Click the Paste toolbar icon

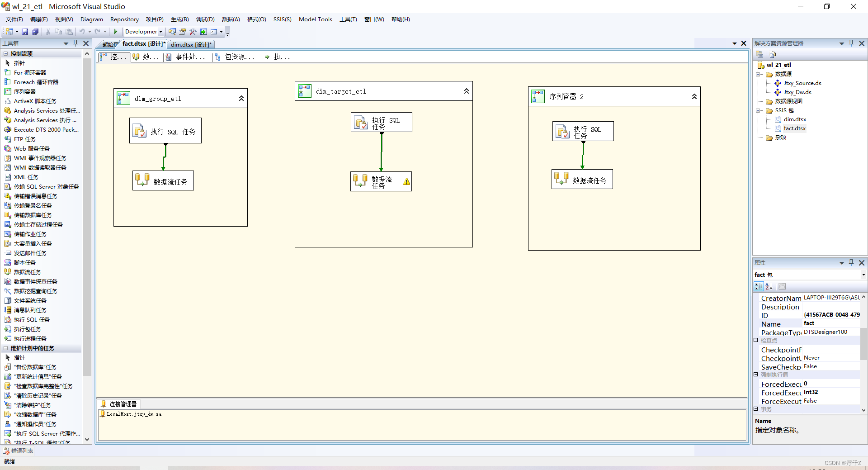(x=69, y=32)
